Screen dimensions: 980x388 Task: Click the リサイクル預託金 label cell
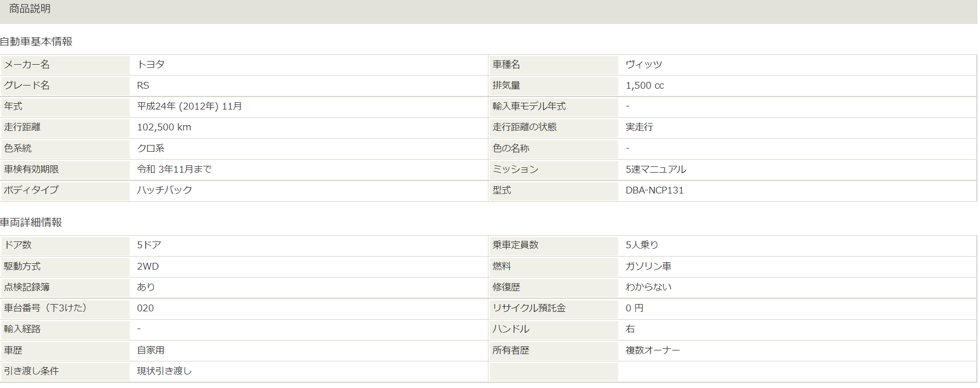[x=529, y=308]
